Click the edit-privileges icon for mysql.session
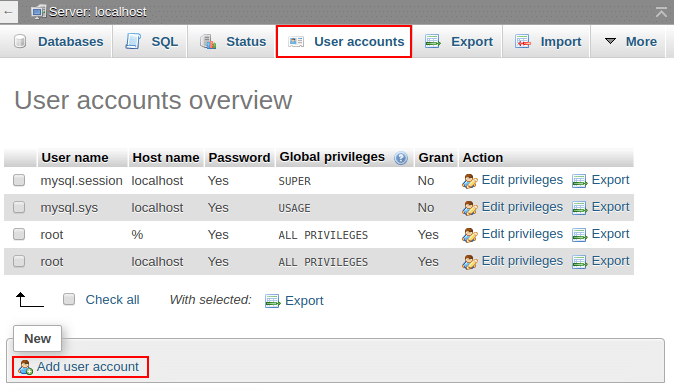The image size is (674, 391). click(469, 181)
